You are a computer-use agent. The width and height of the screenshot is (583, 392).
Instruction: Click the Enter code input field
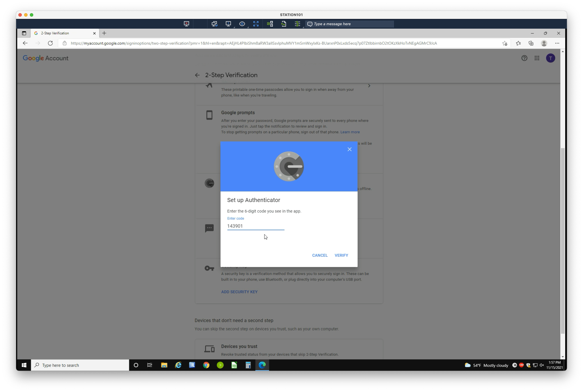[256, 226]
